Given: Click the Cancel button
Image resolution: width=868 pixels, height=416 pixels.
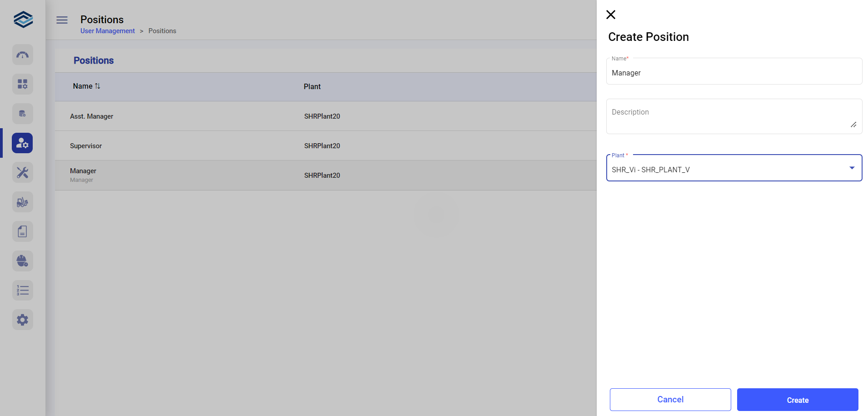Looking at the screenshot, I should coord(670,400).
